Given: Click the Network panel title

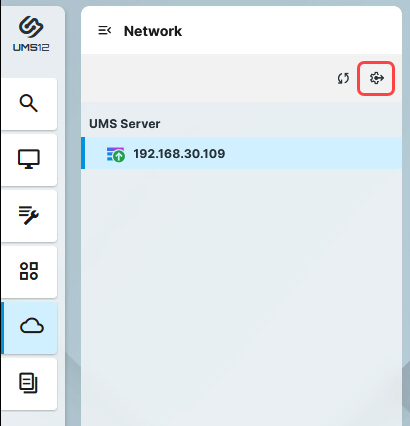Looking at the screenshot, I should click(153, 31).
